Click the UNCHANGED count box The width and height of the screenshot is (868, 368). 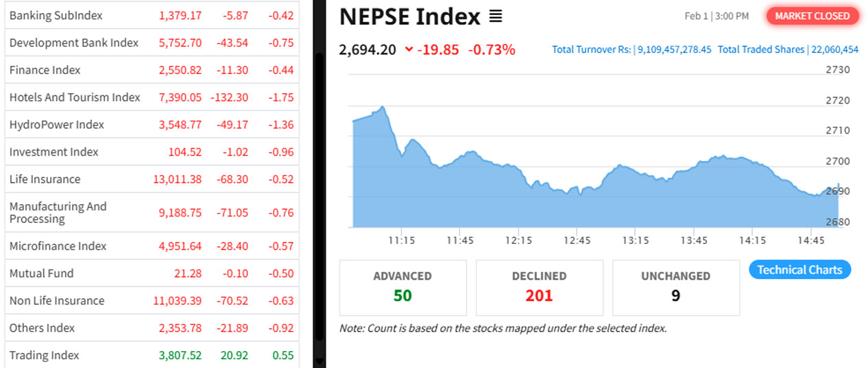675,288
